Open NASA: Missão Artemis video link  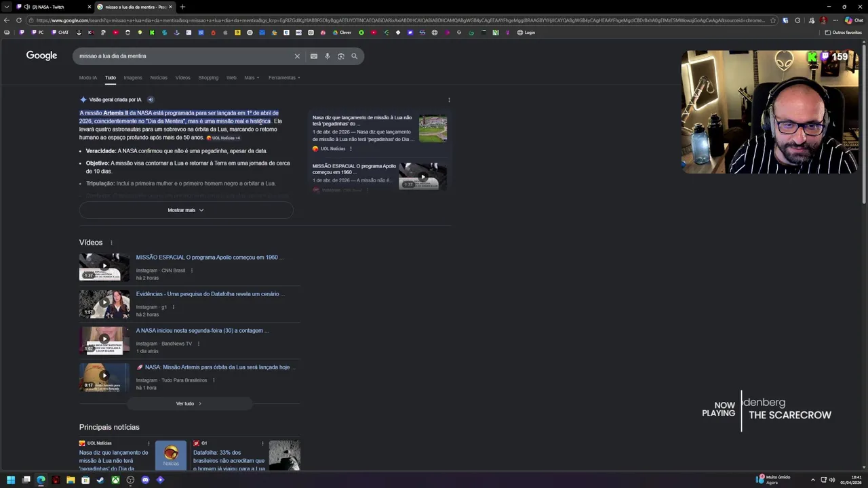coord(216,367)
